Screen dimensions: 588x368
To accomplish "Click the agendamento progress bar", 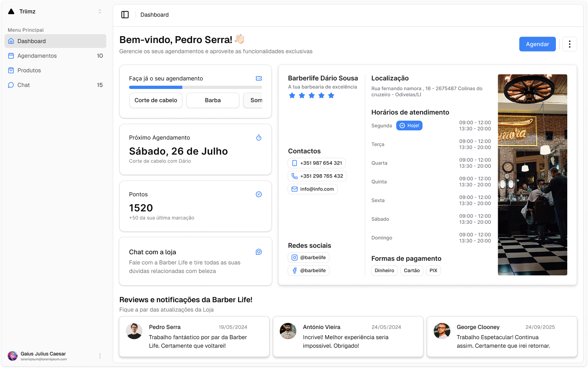I will click(x=195, y=87).
